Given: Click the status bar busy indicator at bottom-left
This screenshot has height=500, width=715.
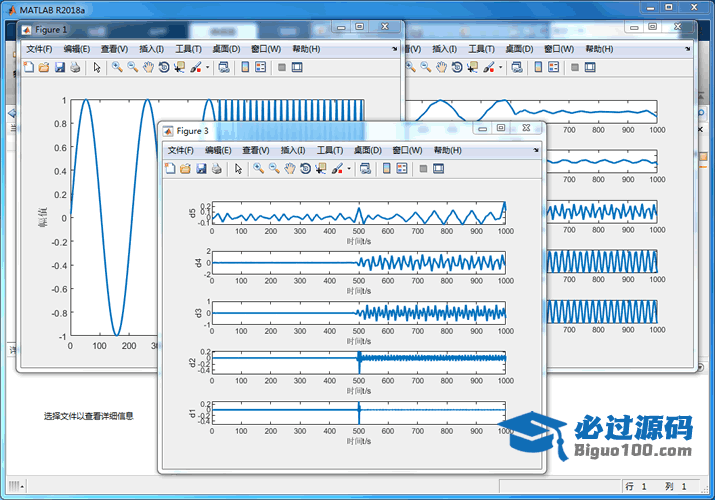Looking at the screenshot, I should [x=17, y=486].
